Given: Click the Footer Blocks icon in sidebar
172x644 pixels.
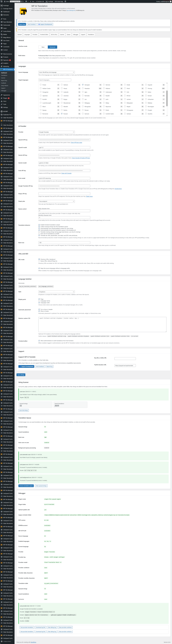Looking at the screenshot, I should (2, 31).
